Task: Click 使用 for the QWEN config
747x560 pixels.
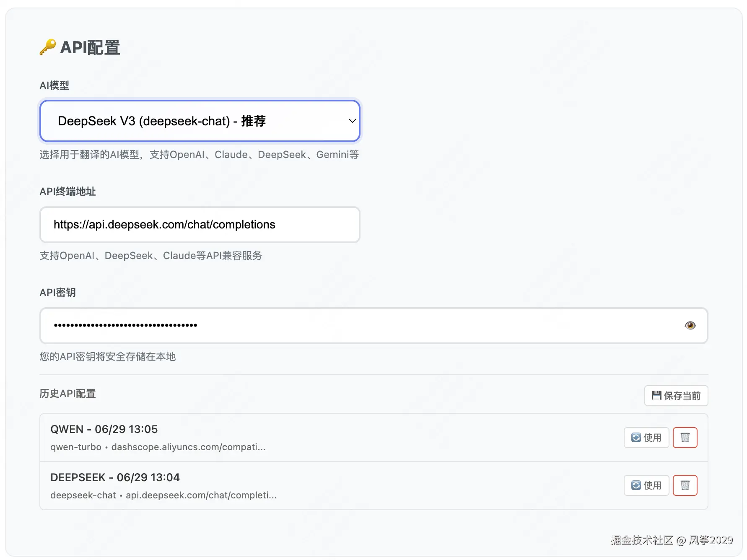Action: coord(646,438)
